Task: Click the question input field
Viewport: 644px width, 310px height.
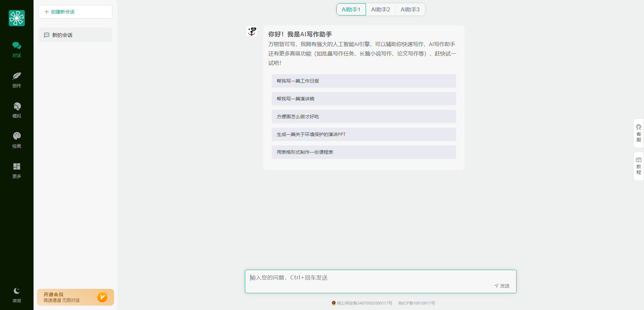Action: [x=369, y=278]
